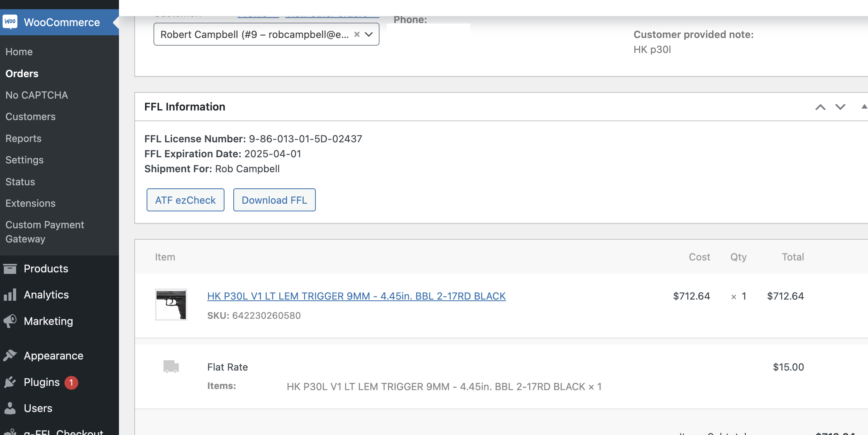Viewport: 868px width, 435px height.
Task: Click the Flat Rate shipping truck icon
Action: pyautogui.click(x=171, y=367)
